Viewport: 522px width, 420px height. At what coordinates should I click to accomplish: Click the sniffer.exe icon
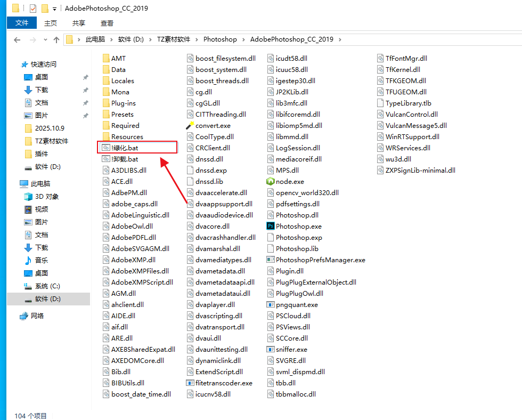[271, 350]
